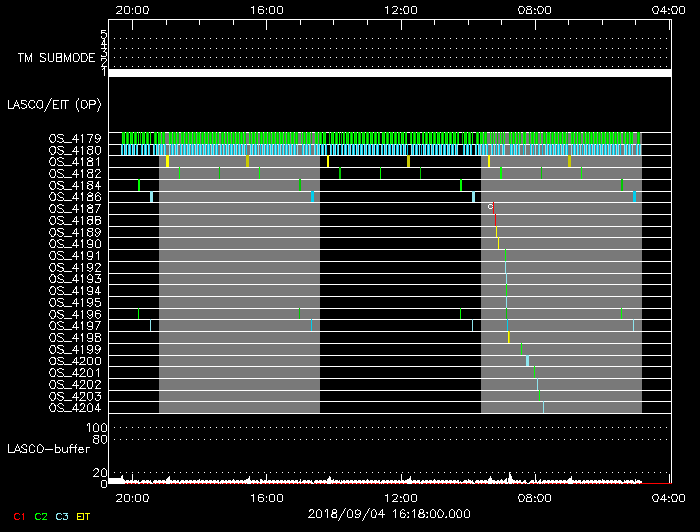The height and width of the screenshot is (532, 700).
Task: Click the red C1 legend label
Action: [x=19, y=516]
